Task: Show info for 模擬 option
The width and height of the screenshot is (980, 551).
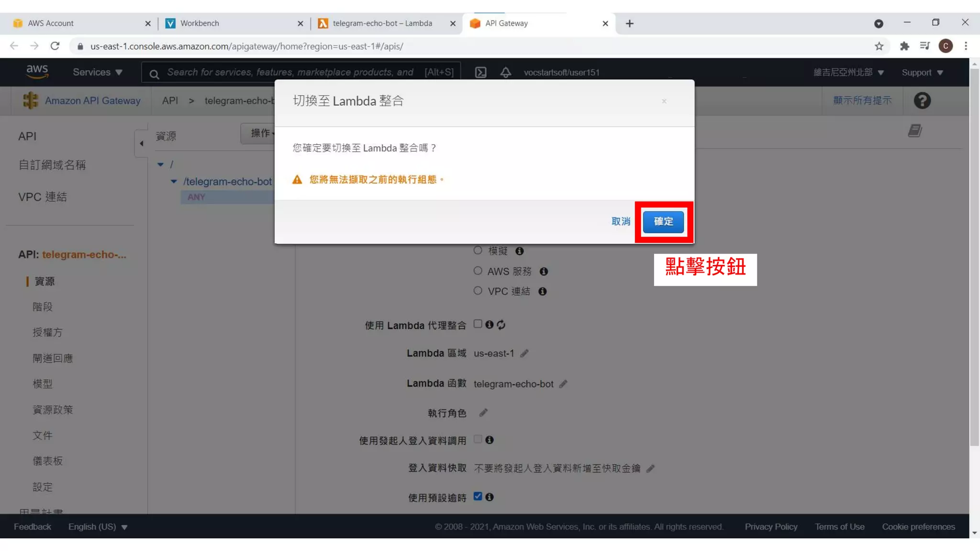Action: (520, 251)
